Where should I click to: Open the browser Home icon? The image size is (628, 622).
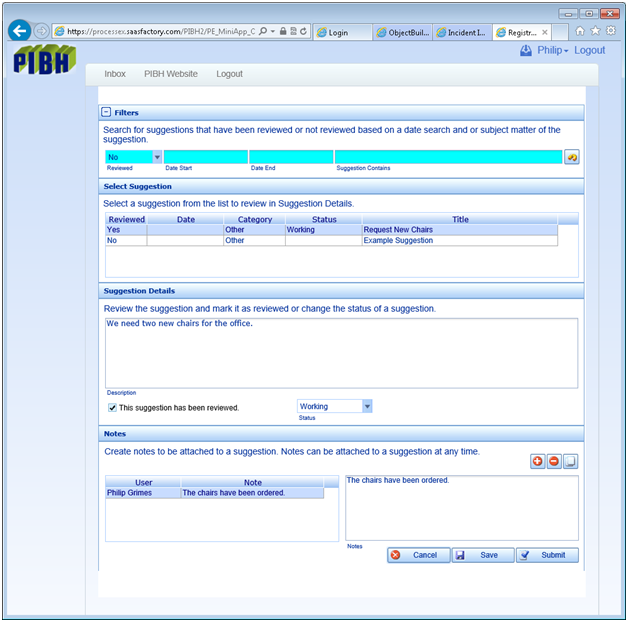click(580, 31)
